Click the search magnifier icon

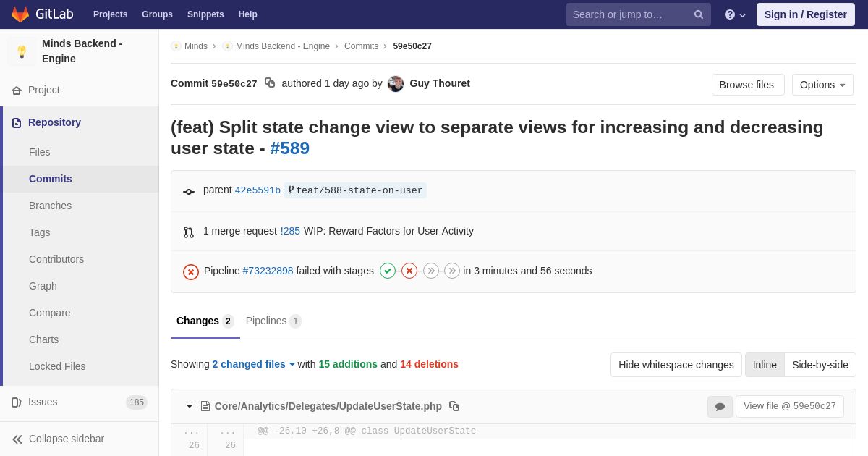tap(699, 14)
